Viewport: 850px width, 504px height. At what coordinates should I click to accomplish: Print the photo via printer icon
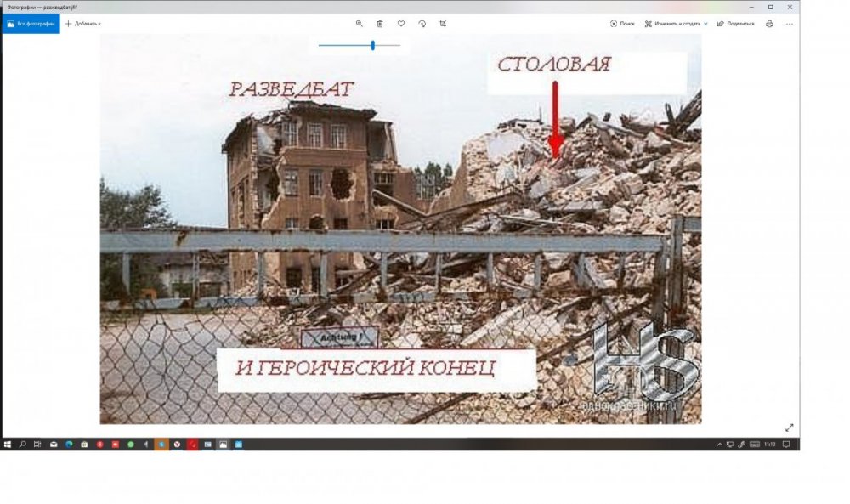770,23
